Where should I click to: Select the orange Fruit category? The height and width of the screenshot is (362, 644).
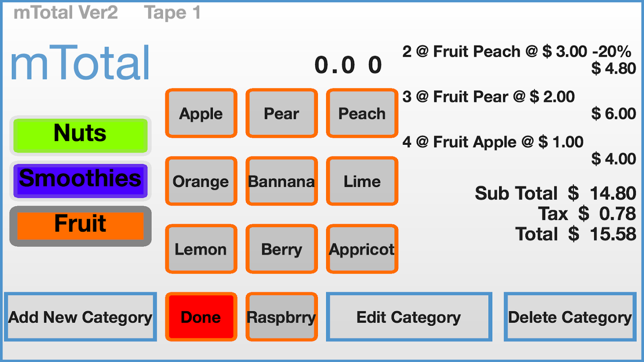pos(81,226)
